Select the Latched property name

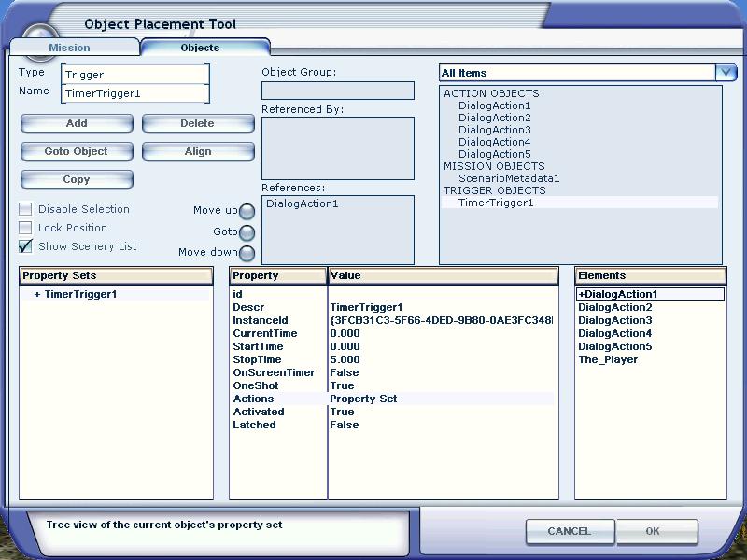(x=254, y=425)
